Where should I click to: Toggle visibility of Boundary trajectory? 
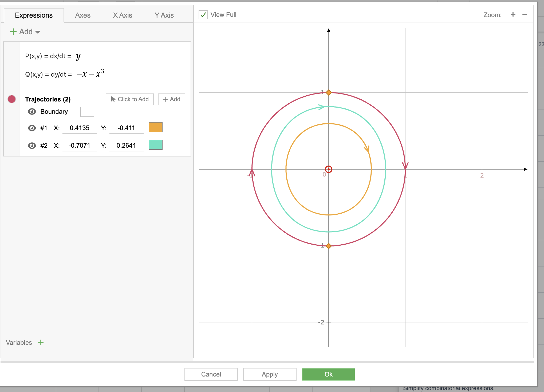[32, 112]
